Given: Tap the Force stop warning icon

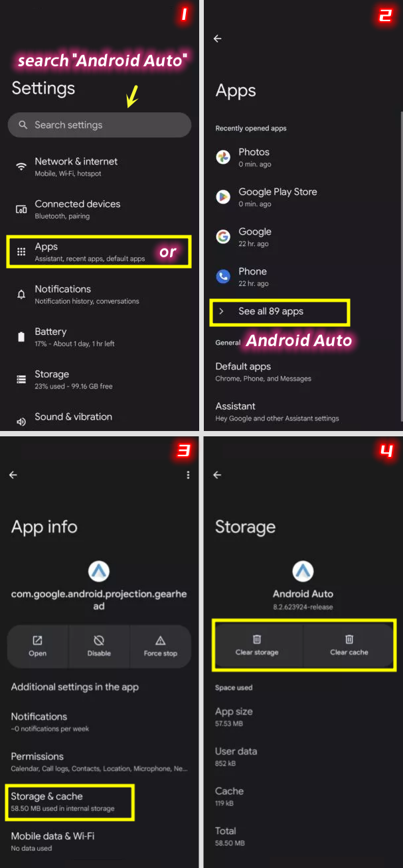Looking at the screenshot, I should (x=160, y=640).
